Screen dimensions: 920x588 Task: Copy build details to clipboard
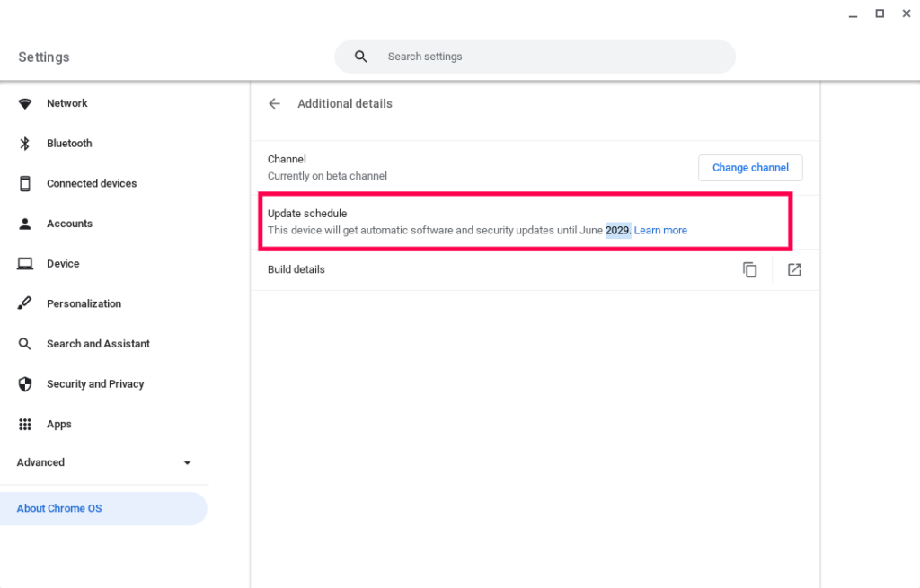point(750,269)
